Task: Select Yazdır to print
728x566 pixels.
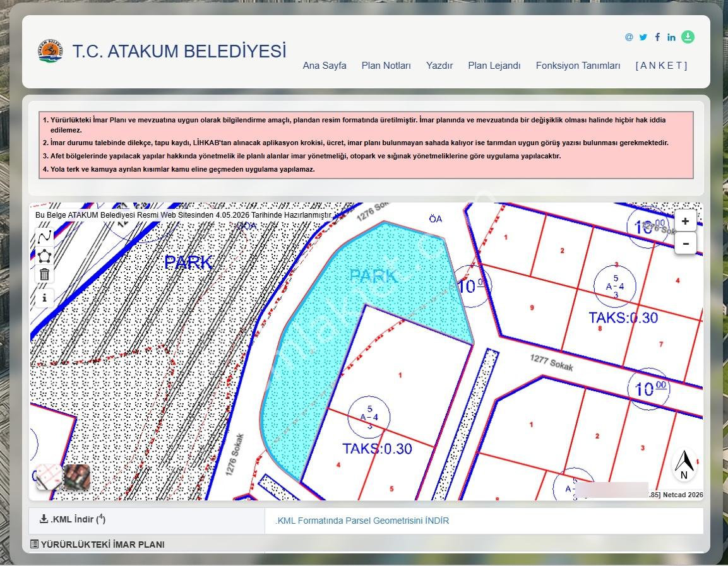Action: pyautogui.click(x=439, y=66)
